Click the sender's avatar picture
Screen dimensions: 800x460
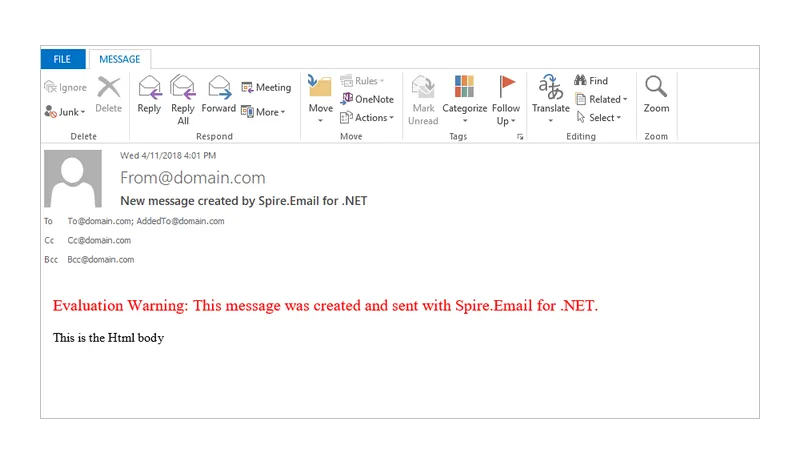point(73,178)
